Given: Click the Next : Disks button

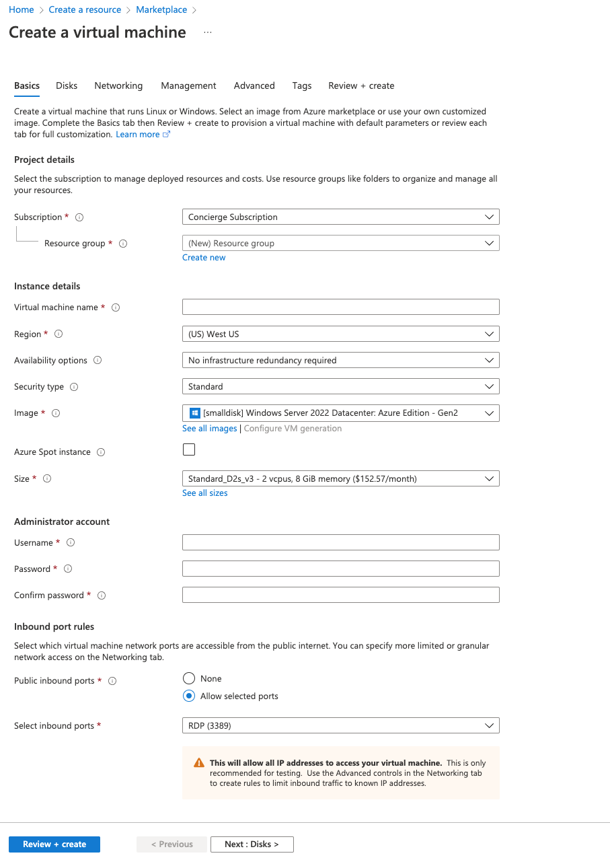Looking at the screenshot, I should [x=252, y=844].
